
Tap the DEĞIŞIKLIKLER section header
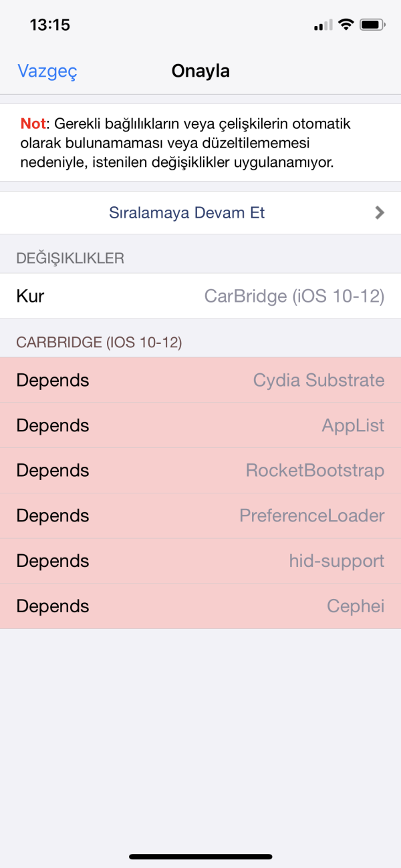[x=70, y=257]
